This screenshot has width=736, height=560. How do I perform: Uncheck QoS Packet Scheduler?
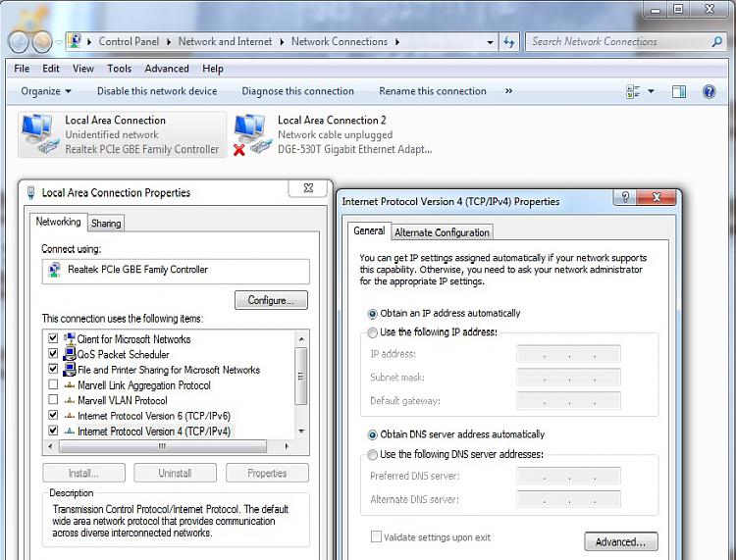click(53, 353)
